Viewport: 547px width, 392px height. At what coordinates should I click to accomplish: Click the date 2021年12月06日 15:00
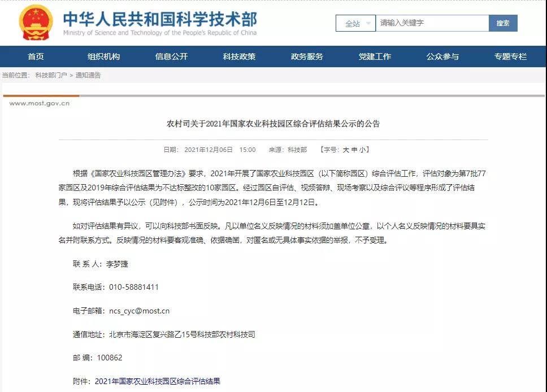tap(220, 150)
